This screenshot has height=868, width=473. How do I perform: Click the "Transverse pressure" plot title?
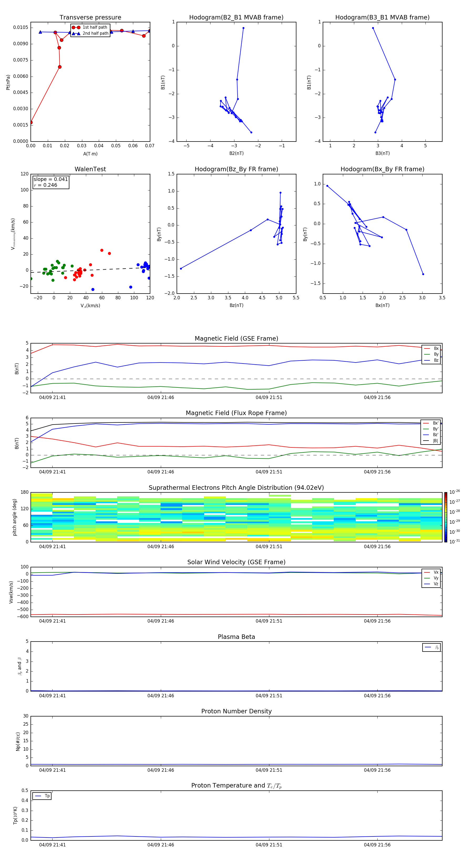coord(90,18)
